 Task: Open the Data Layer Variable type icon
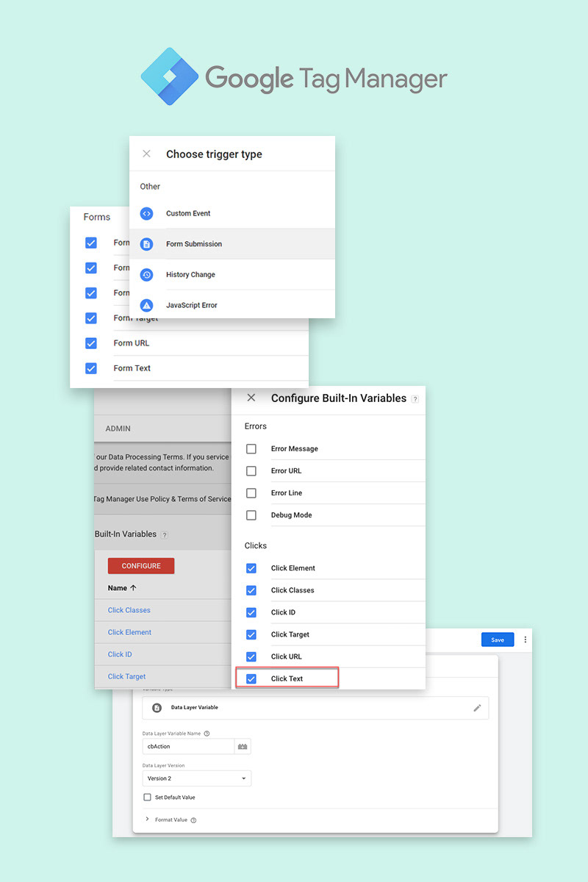pos(157,708)
